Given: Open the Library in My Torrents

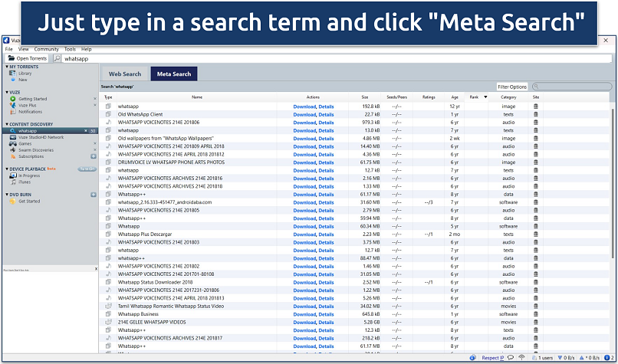Looking at the screenshot, I should point(25,74).
